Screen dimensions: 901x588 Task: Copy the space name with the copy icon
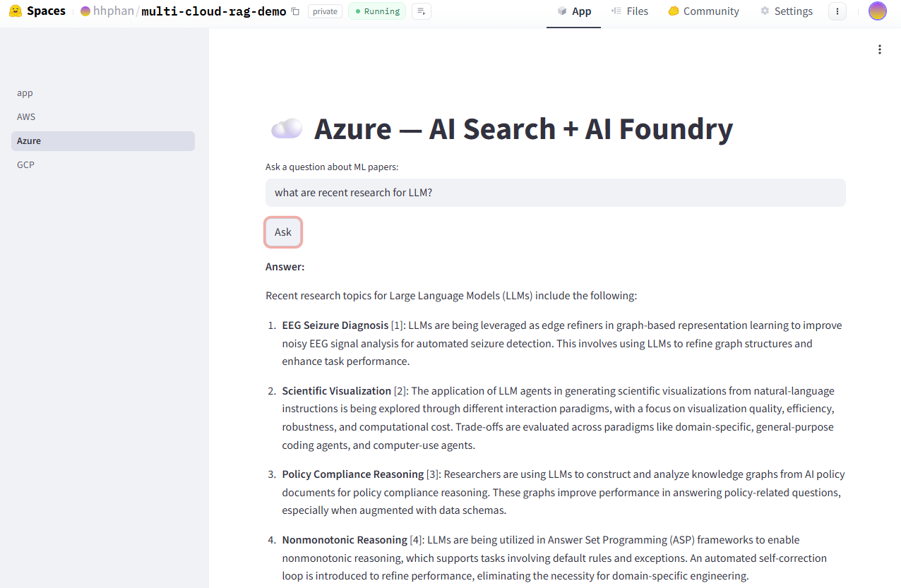295,11
